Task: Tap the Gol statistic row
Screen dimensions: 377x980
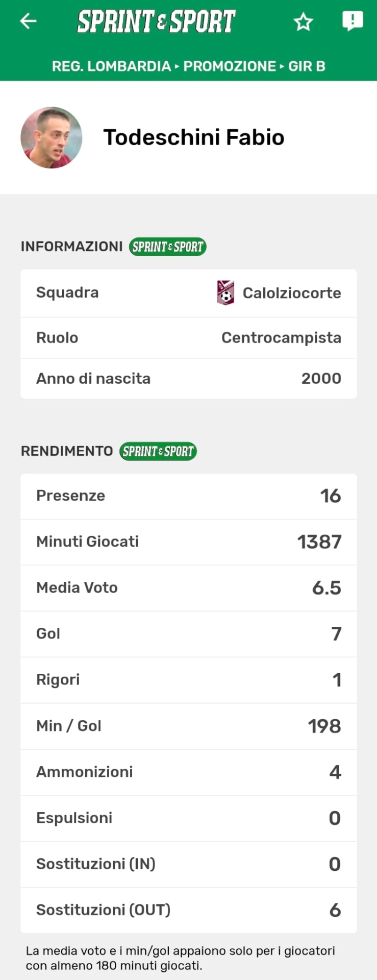Action: 188,634
